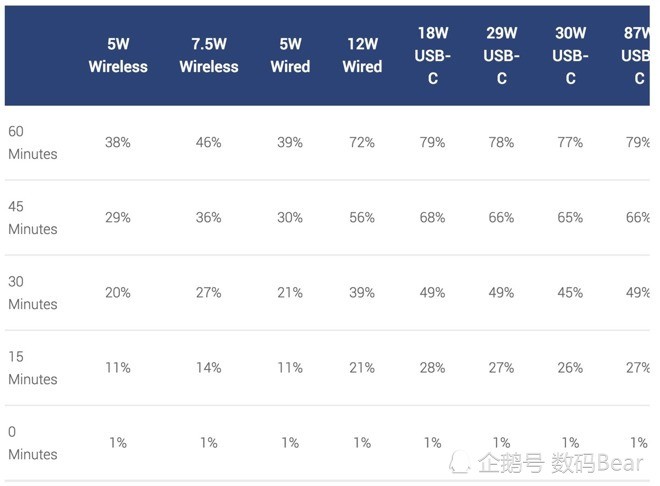The height and width of the screenshot is (486, 660).
Task: Select the 29W USB-C column header
Action: tap(501, 56)
